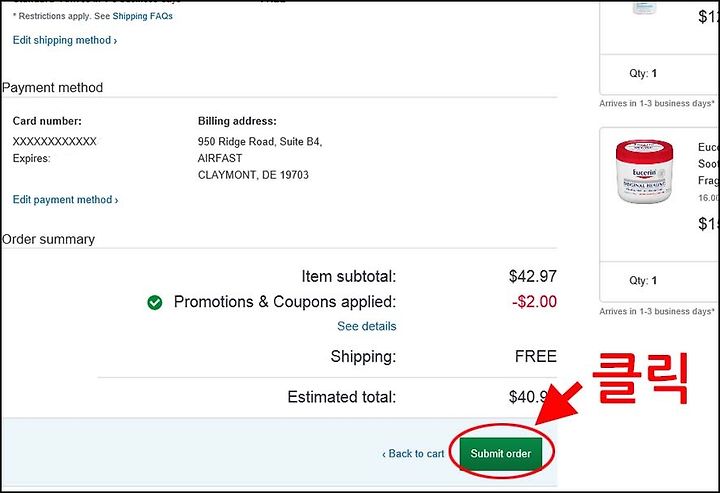Click the Payment method section heading
The height and width of the screenshot is (493, 720).
tap(52, 87)
